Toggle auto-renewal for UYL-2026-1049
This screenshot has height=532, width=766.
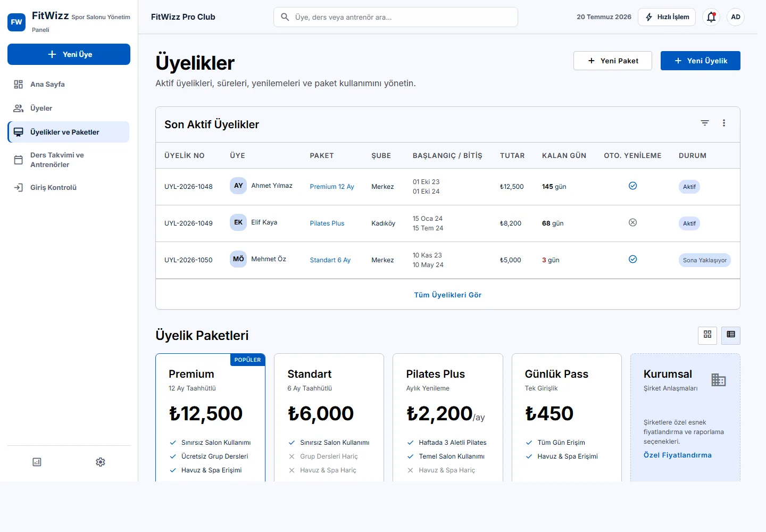click(x=632, y=222)
